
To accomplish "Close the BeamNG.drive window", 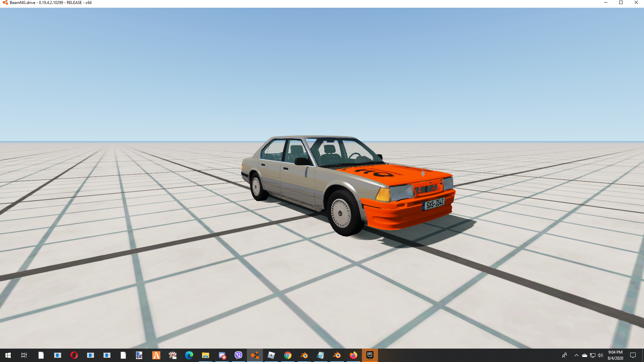I will [x=636, y=3].
